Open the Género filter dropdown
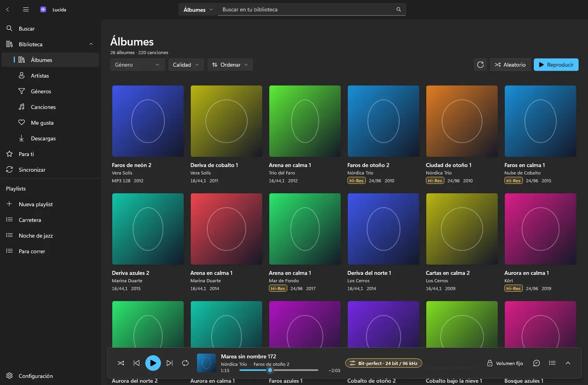This screenshot has height=385, width=588. pos(137,65)
